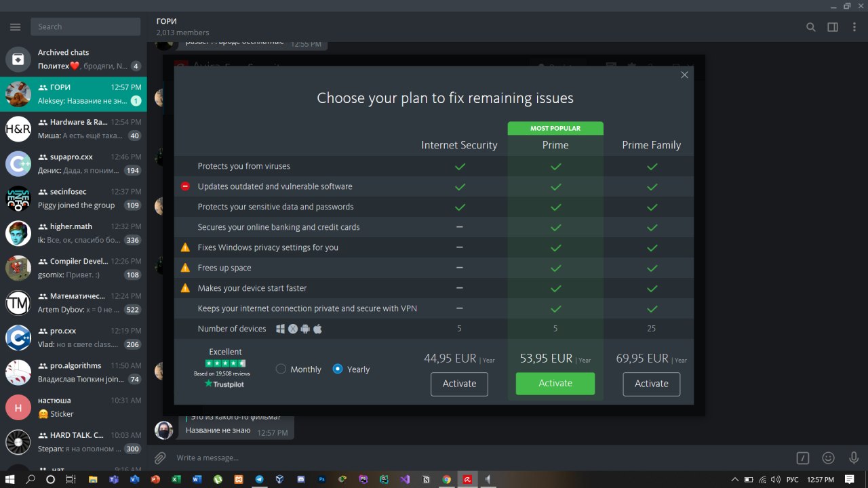Screen dimensions: 868x488
Task: Open the Telegram hamburger menu
Action: [x=15, y=26]
